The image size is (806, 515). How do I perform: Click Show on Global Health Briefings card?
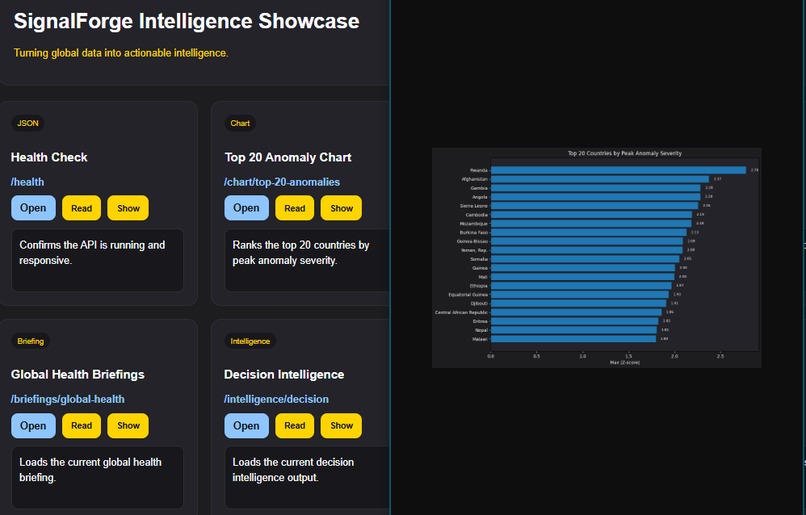128,426
